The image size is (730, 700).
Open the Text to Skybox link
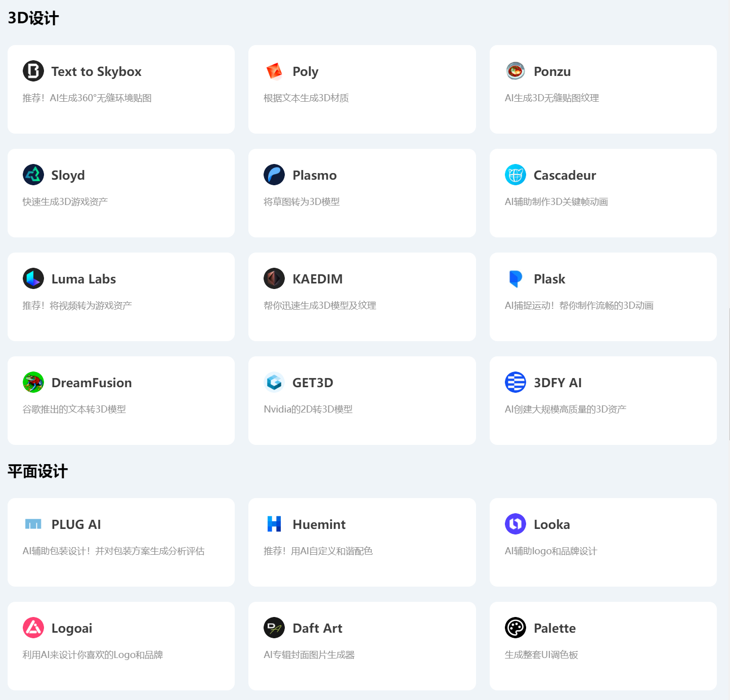pyautogui.click(x=97, y=71)
